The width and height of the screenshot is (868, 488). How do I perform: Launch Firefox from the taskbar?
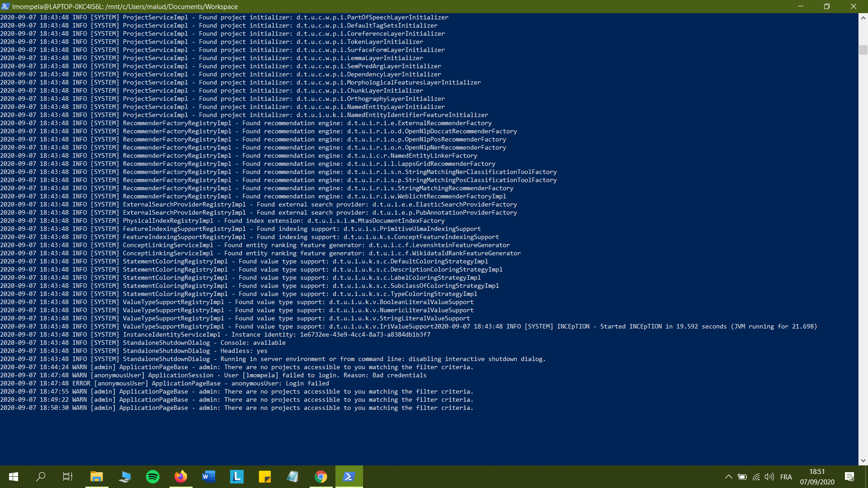pos(181,477)
